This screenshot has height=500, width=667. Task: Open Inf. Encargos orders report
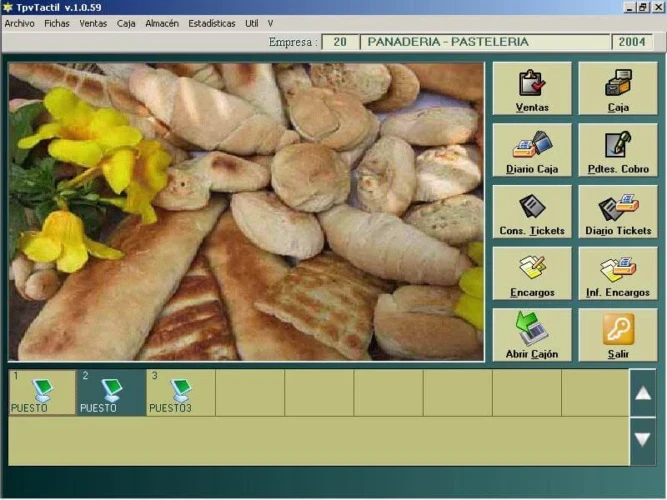point(618,274)
